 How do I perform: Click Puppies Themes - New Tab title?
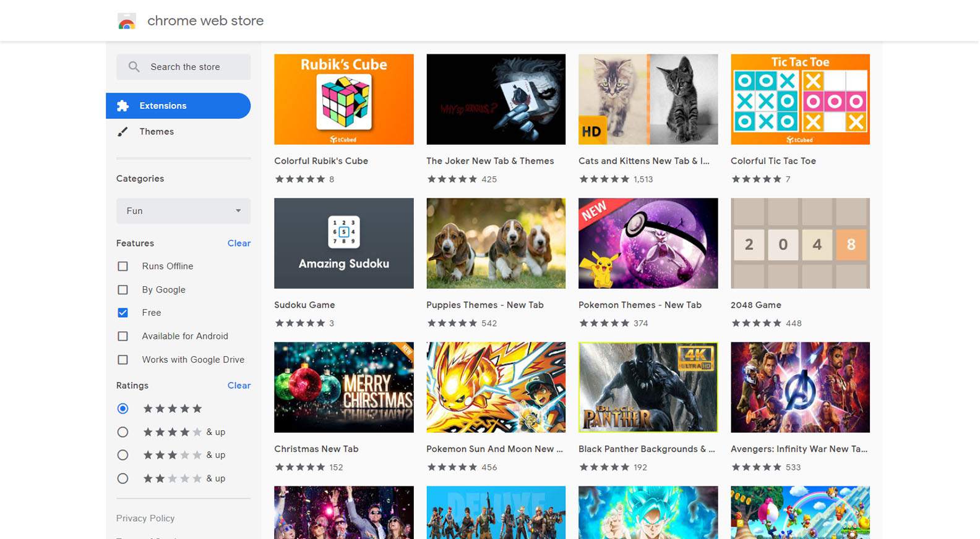[485, 305]
